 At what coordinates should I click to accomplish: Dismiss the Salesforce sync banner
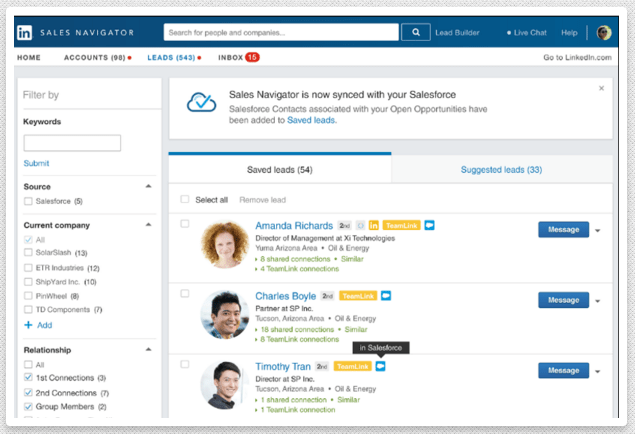(601, 88)
